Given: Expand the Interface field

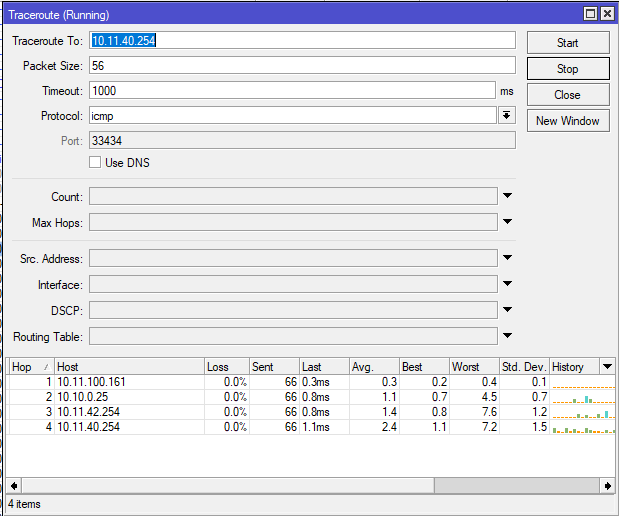Looking at the screenshot, I should pyautogui.click(x=507, y=284).
